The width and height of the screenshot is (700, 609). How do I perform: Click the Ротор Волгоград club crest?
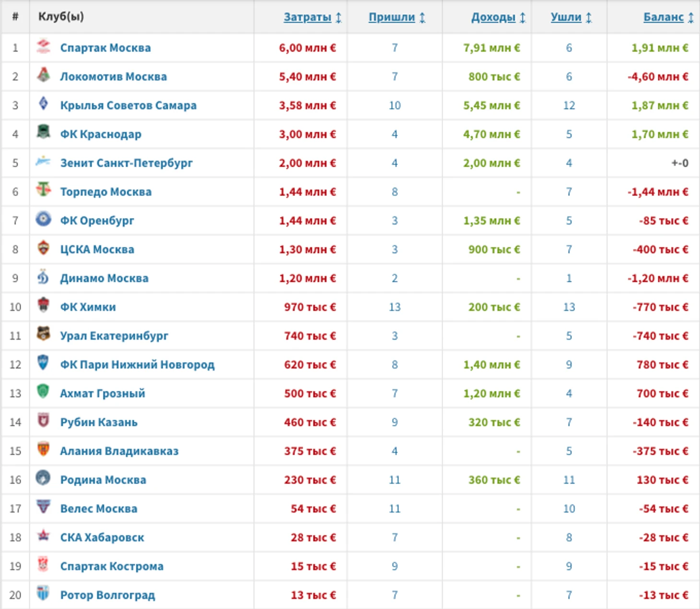pos(43,593)
